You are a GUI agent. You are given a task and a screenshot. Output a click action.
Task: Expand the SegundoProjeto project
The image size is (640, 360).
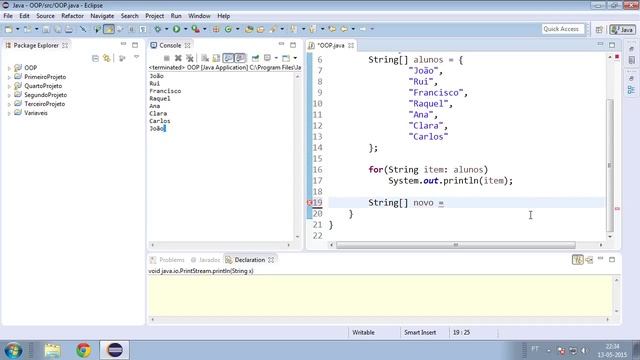(9, 95)
